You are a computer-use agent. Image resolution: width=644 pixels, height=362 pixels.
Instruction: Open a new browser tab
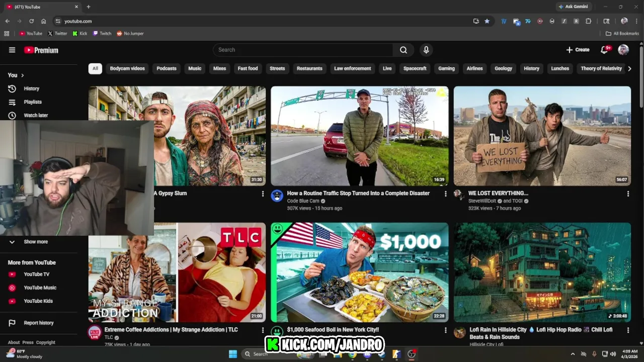[x=89, y=7]
